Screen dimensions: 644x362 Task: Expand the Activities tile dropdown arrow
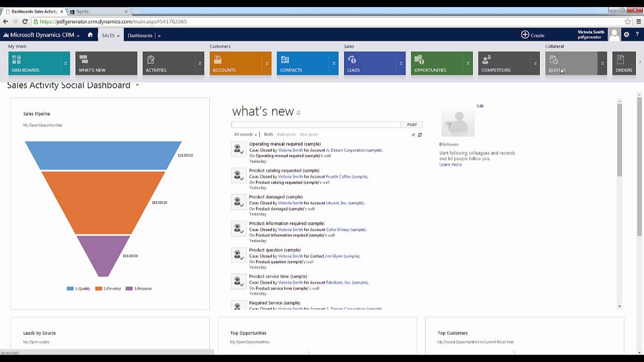point(200,63)
